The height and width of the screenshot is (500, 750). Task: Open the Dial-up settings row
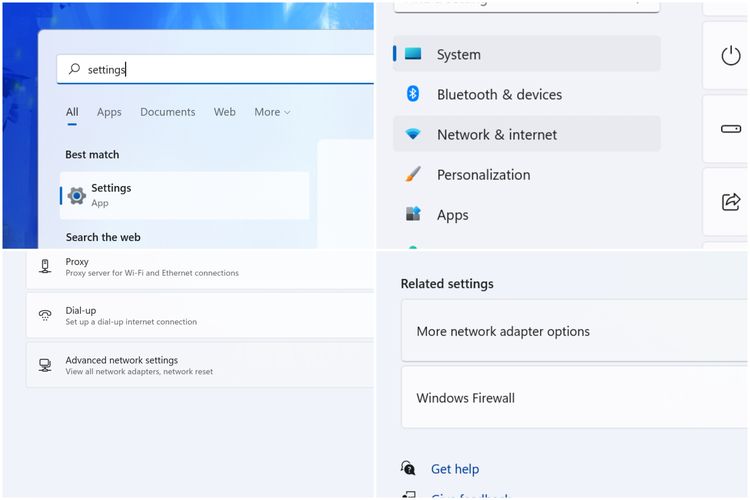click(x=200, y=316)
